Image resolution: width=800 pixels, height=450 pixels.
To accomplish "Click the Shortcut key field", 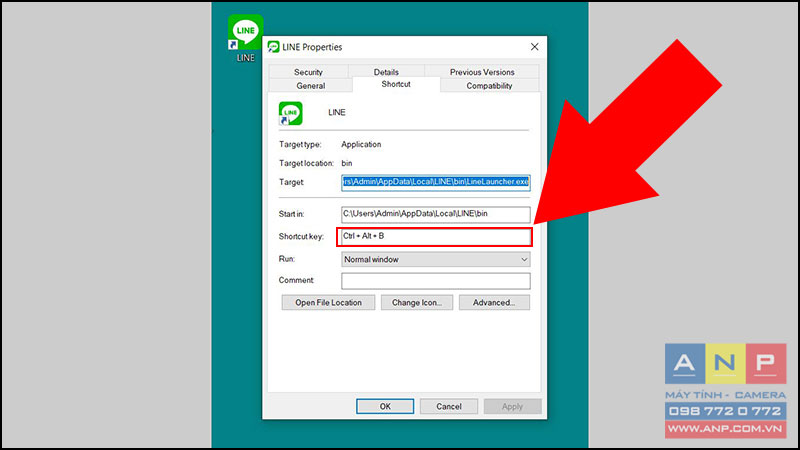I will (434, 237).
